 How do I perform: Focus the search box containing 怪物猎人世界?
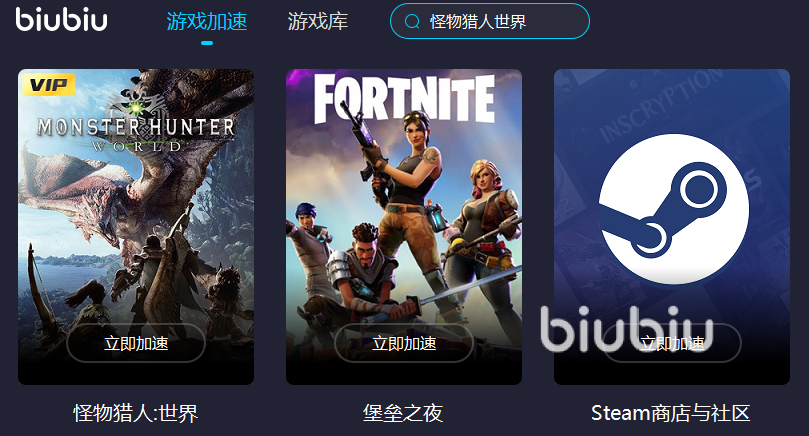pyautogui.click(x=490, y=21)
